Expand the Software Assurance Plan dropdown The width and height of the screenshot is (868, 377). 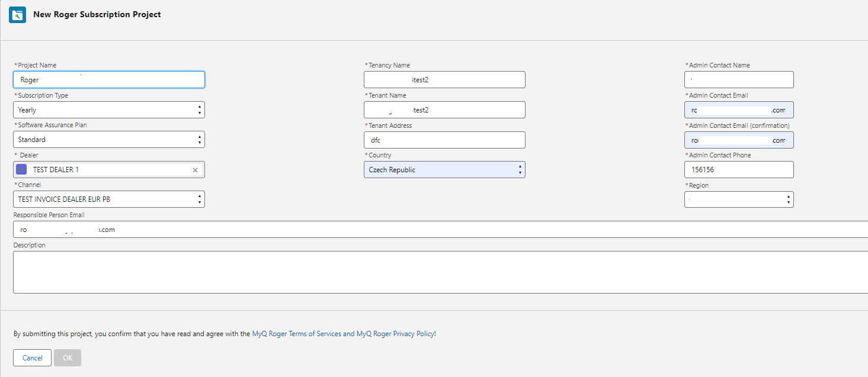[109, 140]
